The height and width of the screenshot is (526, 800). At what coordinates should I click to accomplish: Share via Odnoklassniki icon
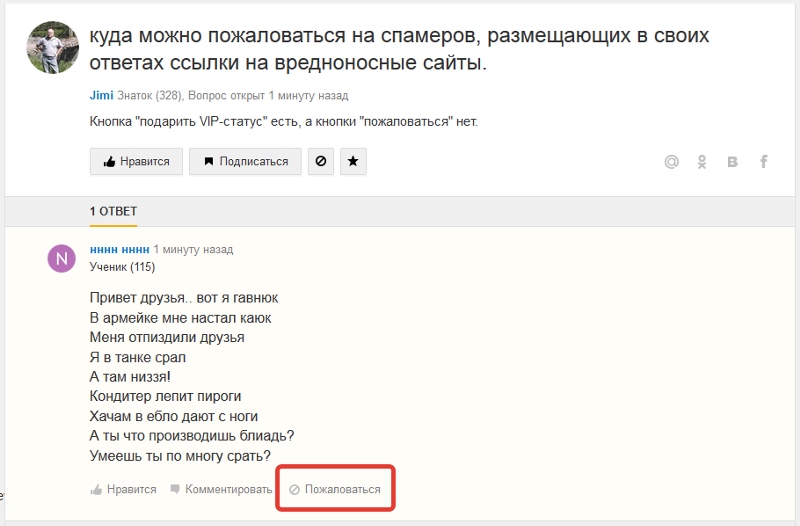(x=702, y=162)
